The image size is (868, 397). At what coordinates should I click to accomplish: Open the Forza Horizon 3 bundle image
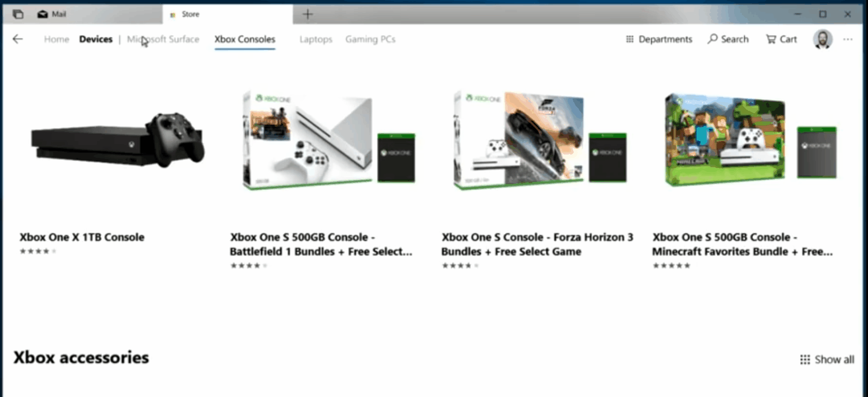(x=540, y=140)
